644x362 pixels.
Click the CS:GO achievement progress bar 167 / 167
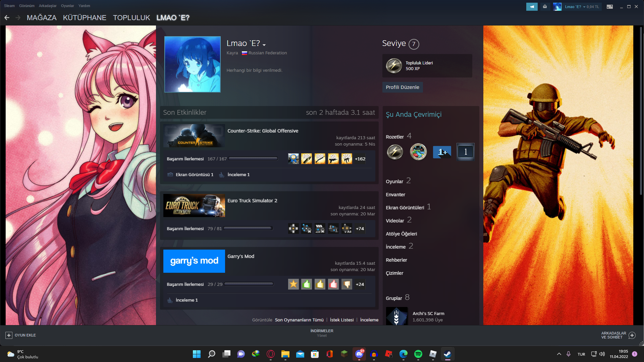(253, 159)
